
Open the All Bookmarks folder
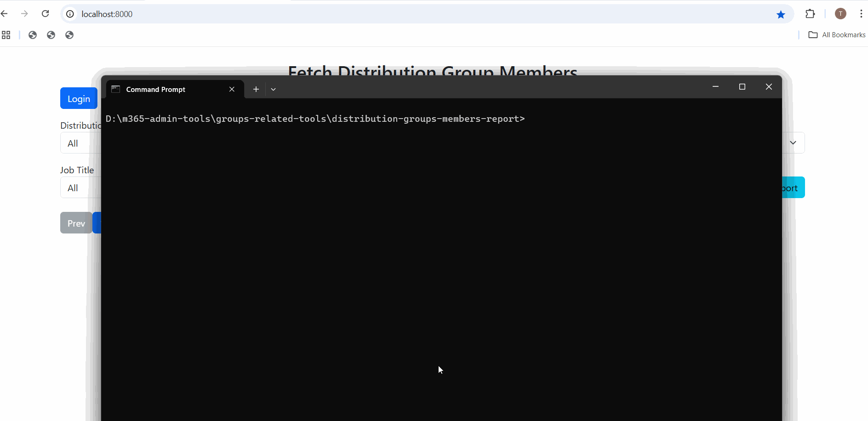tap(837, 35)
